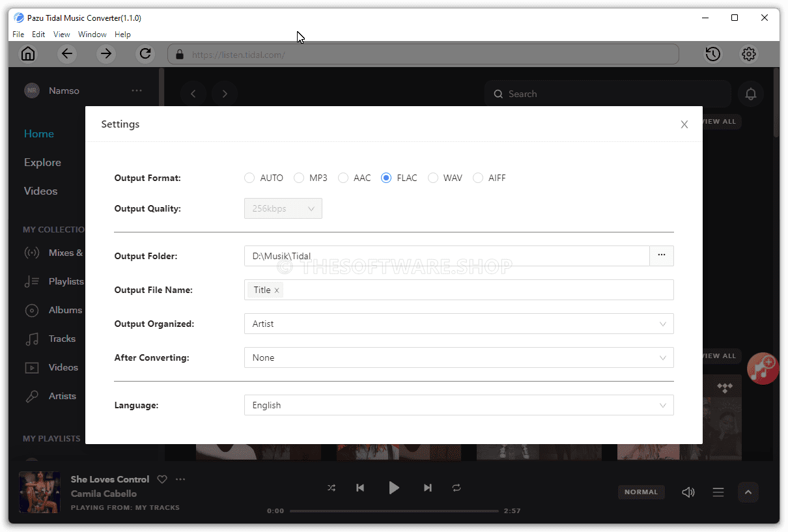The width and height of the screenshot is (788, 532).
Task: Open Playlists in My Collection
Action: tap(54, 281)
